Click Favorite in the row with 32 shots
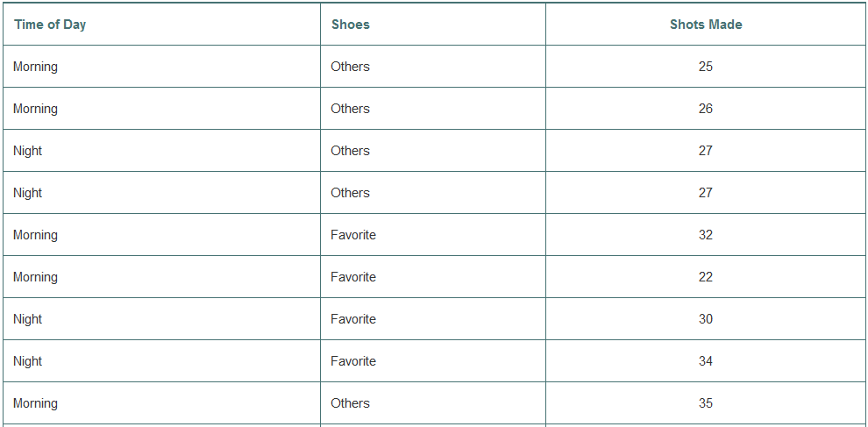The height and width of the screenshot is (427, 868). 353,235
